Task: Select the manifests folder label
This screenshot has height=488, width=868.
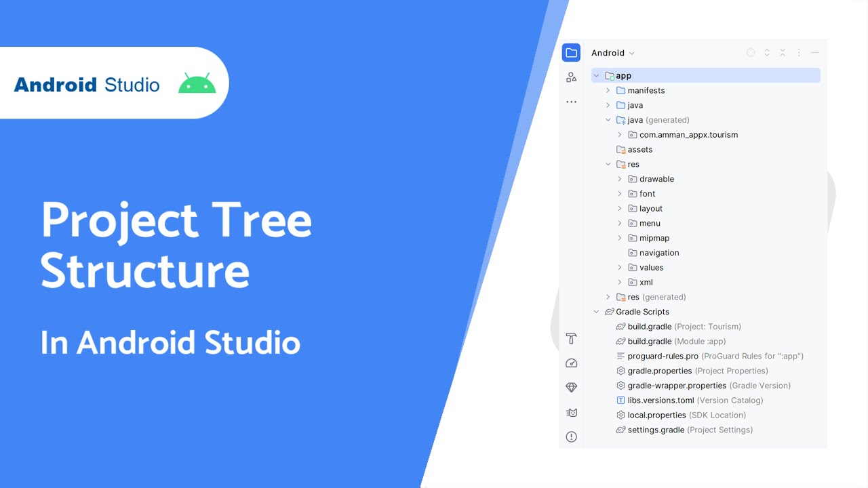Action: click(x=646, y=91)
